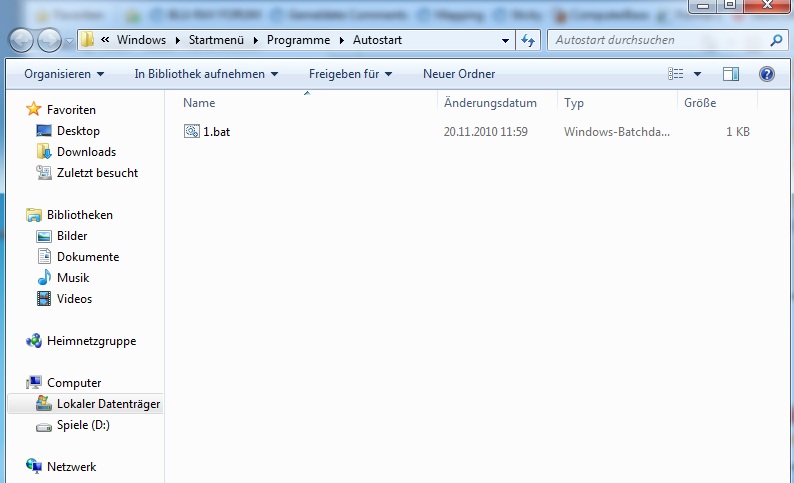Select the 1.bat file
This screenshot has width=794, height=483.
217,132
